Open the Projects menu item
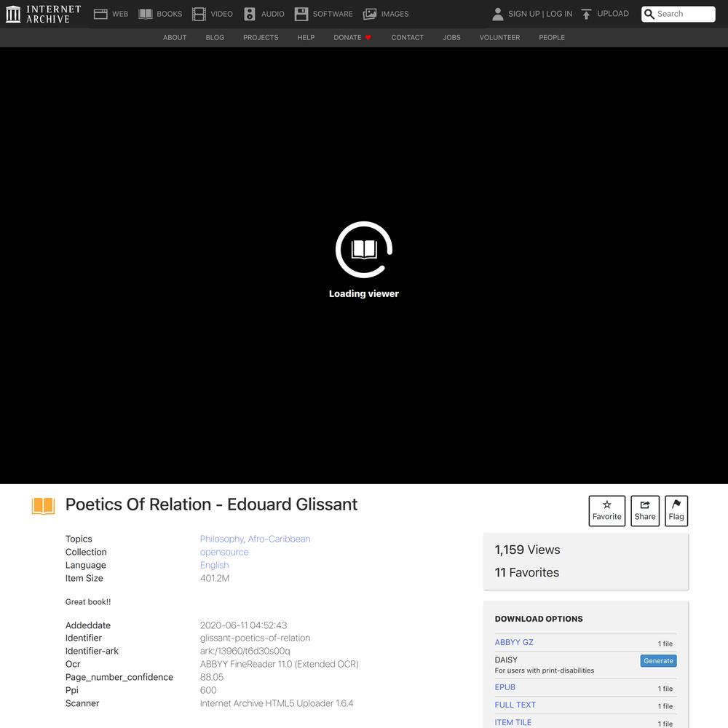Screen dimensions: 728x728 [x=261, y=38]
